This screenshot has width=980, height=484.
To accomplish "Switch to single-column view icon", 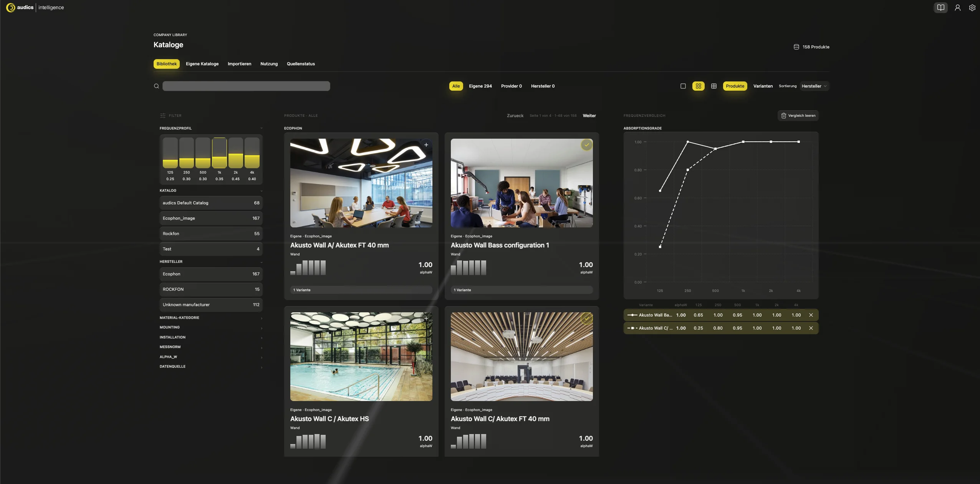I will [x=683, y=86].
